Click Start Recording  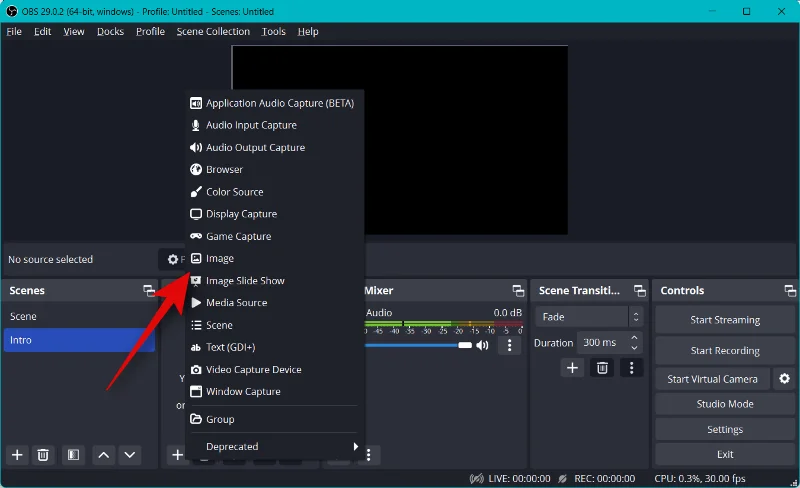(725, 351)
